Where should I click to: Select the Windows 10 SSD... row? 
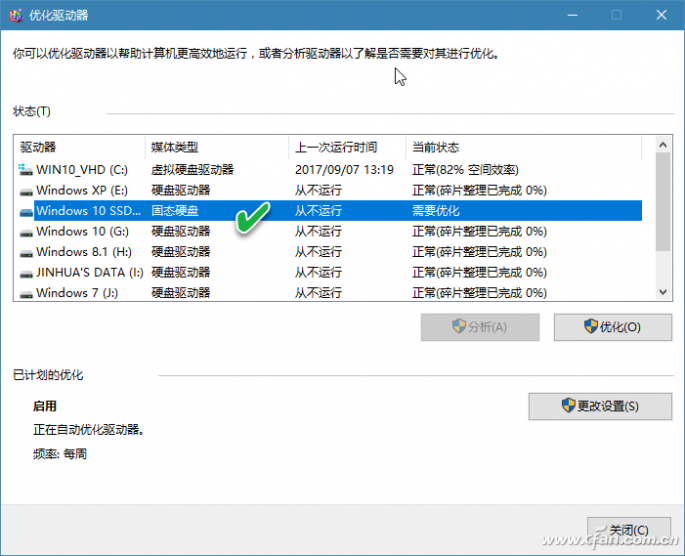328,211
